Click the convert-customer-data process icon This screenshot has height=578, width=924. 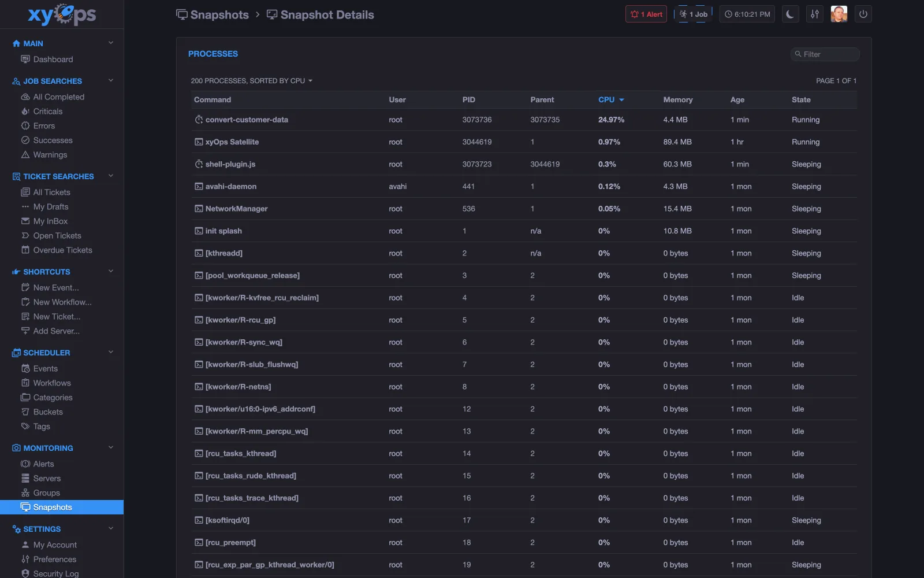199,120
